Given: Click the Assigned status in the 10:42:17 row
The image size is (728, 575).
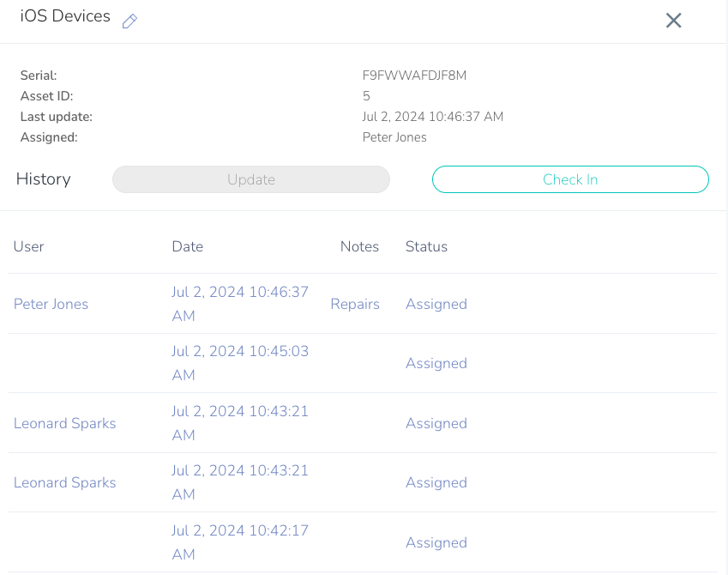Looking at the screenshot, I should [x=436, y=542].
